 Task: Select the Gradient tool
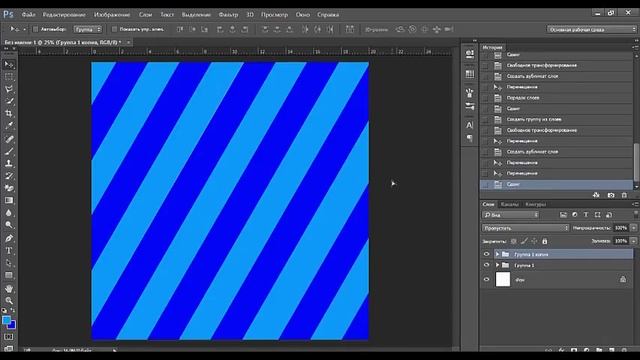point(9,200)
